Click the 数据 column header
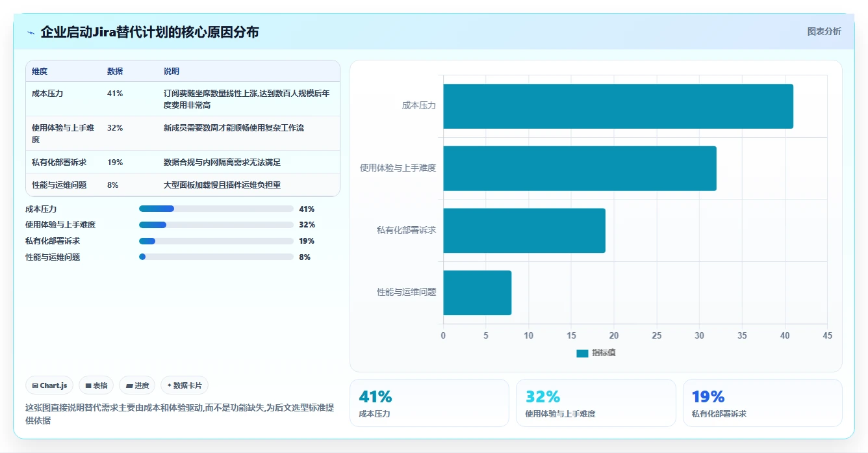 click(115, 71)
